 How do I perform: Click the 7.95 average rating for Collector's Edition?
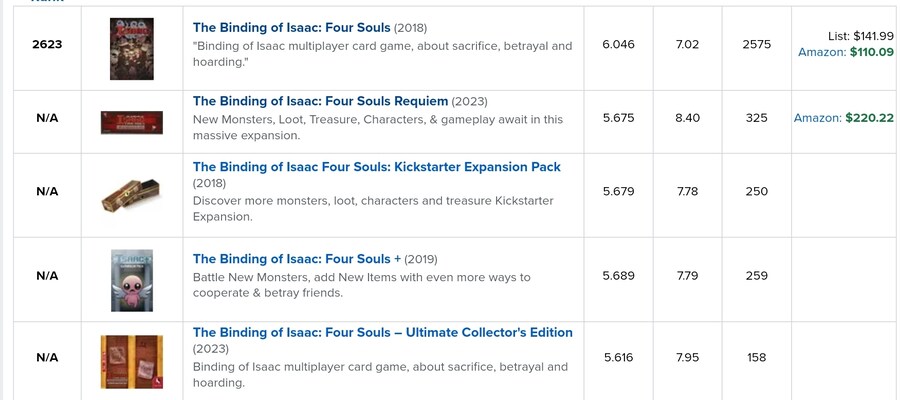(687, 357)
